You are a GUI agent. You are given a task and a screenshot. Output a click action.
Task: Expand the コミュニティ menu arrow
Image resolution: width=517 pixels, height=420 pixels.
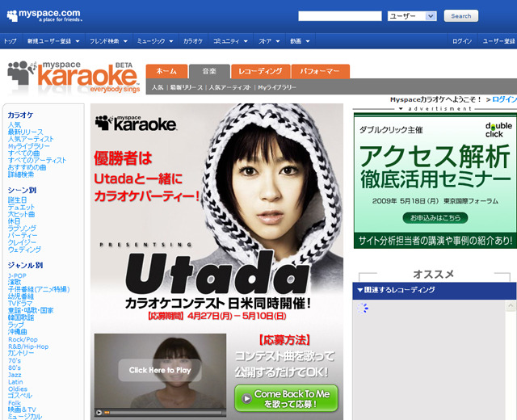point(246,41)
